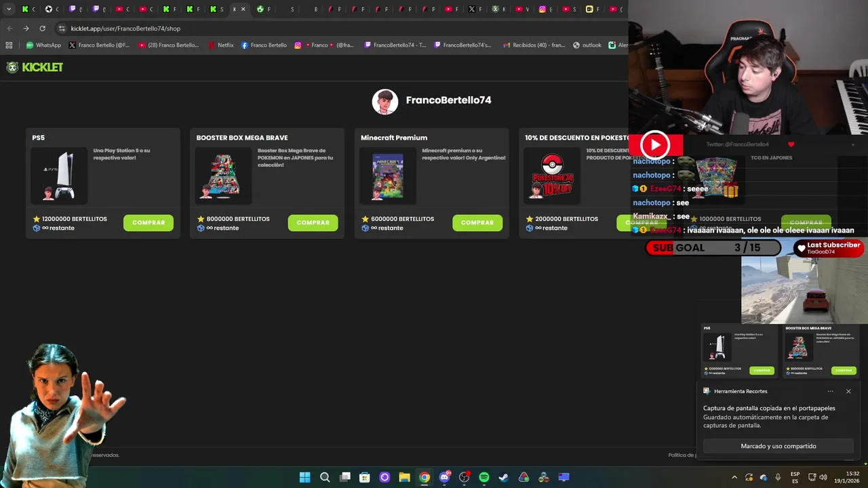Open the Instagram Franco bookmark
868x488 pixels.
click(x=324, y=45)
